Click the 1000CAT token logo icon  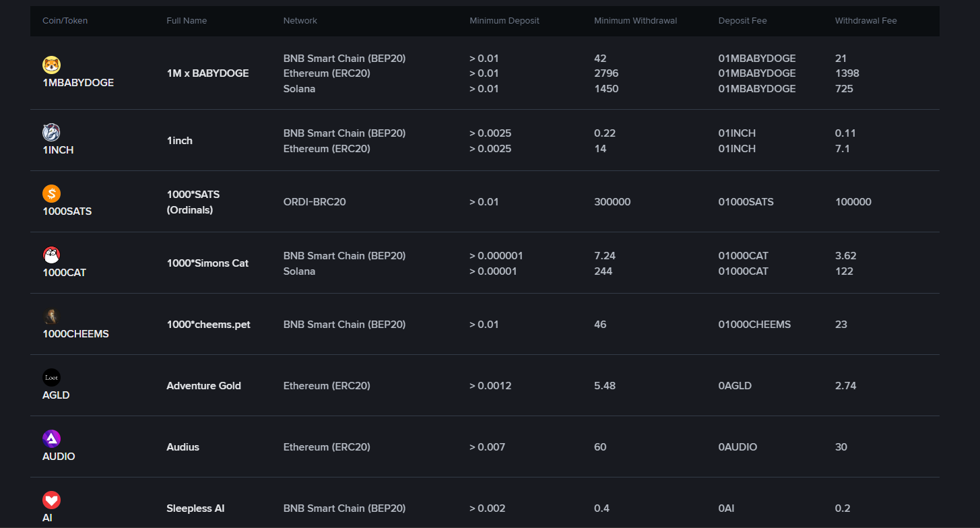[52, 255]
